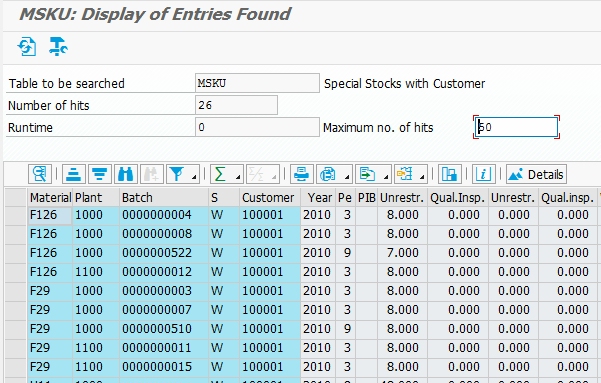601x383 pixels.
Task: Click the ALV Details magnifier icon
Action: 39,174
